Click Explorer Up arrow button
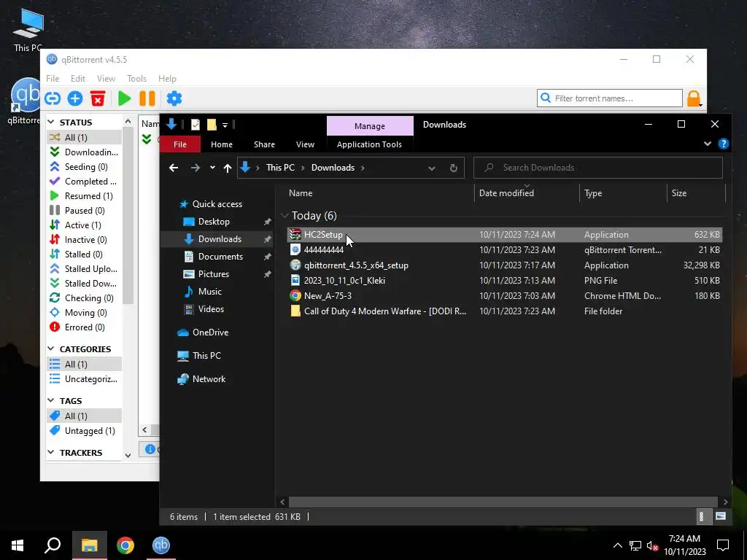Screen dimensions: 747x560 pos(228,168)
